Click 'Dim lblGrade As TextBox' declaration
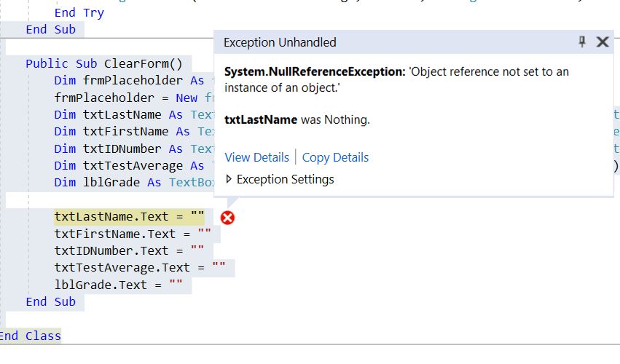620x364 pixels. coord(133,182)
